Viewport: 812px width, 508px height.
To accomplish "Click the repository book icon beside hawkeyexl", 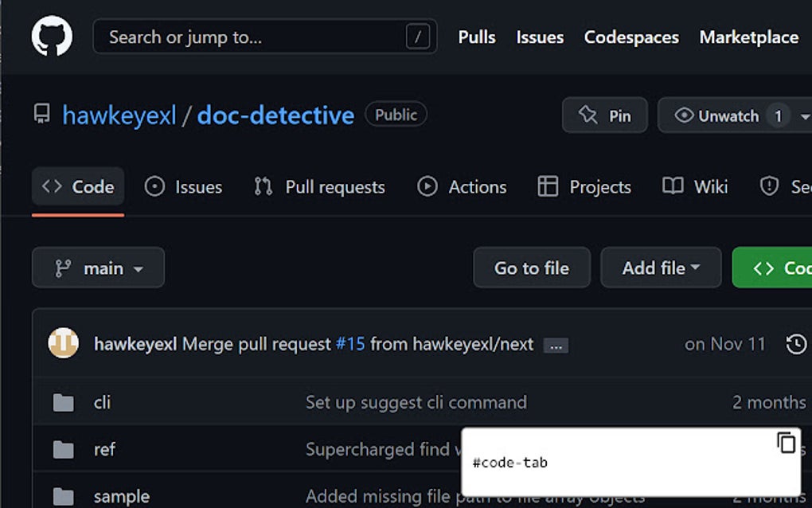I will (41, 114).
